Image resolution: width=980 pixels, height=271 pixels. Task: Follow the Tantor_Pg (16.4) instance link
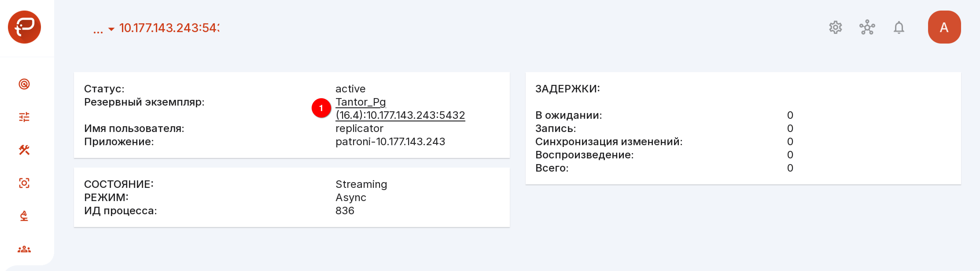(x=400, y=108)
